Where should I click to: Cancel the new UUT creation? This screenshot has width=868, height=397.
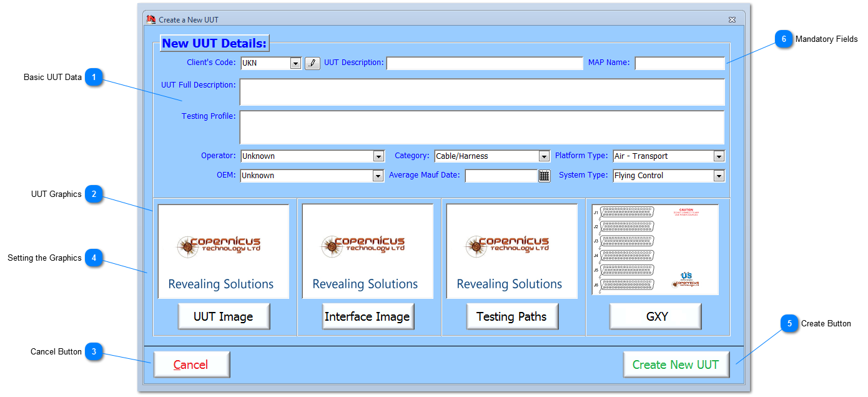click(x=191, y=364)
